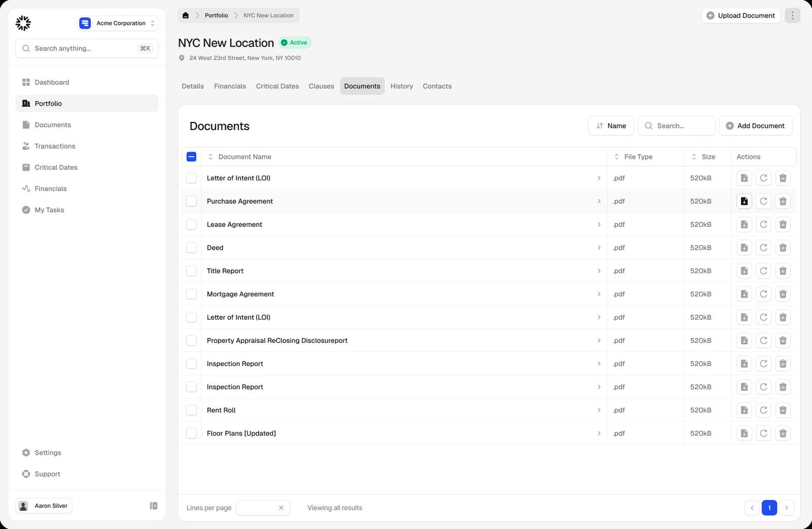Check the Mortgage Agreement row checkbox
Viewport: 812px width, 529px height.
click(x=191, y=294)
